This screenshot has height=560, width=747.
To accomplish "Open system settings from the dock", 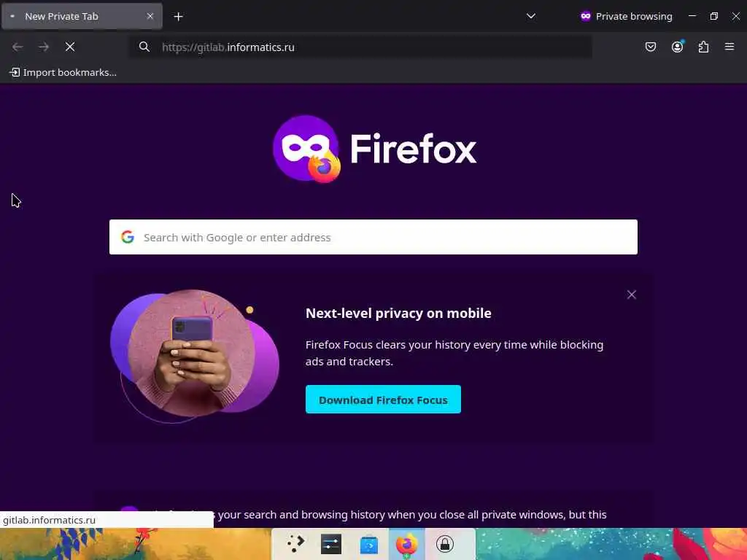I will click(x=331, y=544).
